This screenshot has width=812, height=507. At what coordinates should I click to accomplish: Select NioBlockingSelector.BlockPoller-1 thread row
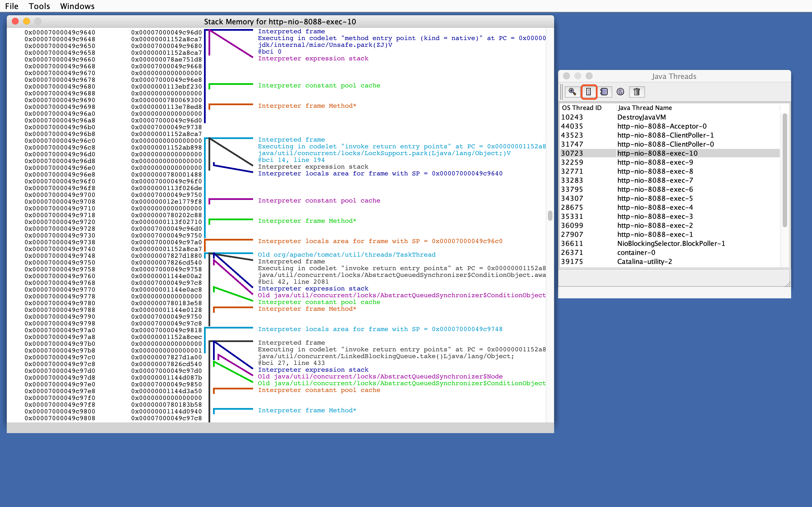pos(671,243)
